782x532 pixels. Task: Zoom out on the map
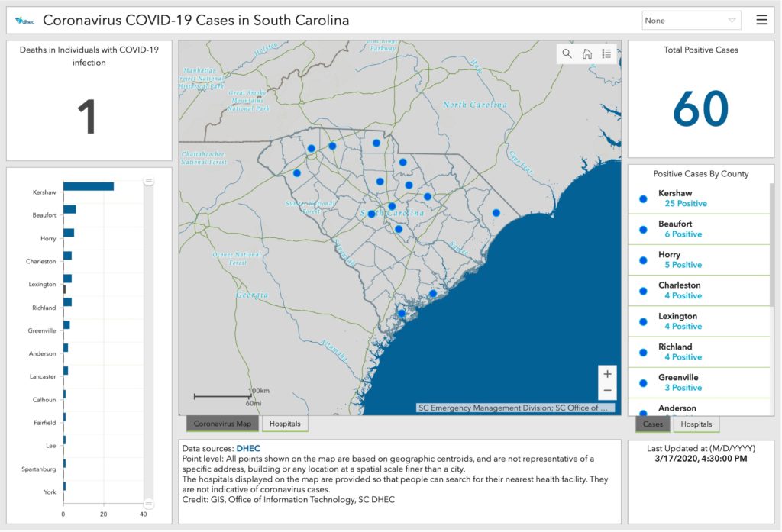607,391
